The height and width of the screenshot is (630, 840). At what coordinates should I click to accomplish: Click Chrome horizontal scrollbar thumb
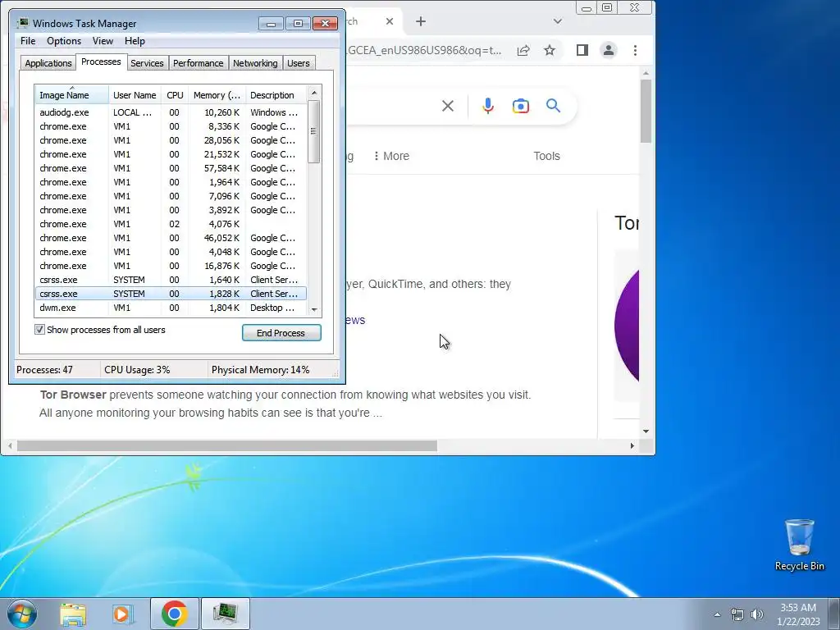(x=227, y=445)
